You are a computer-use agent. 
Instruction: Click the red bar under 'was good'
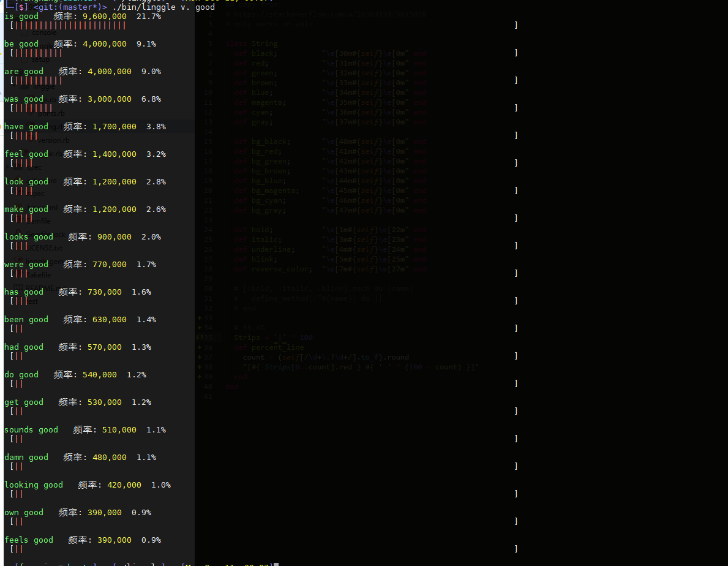pyautogui.click(x=34, y=108)
